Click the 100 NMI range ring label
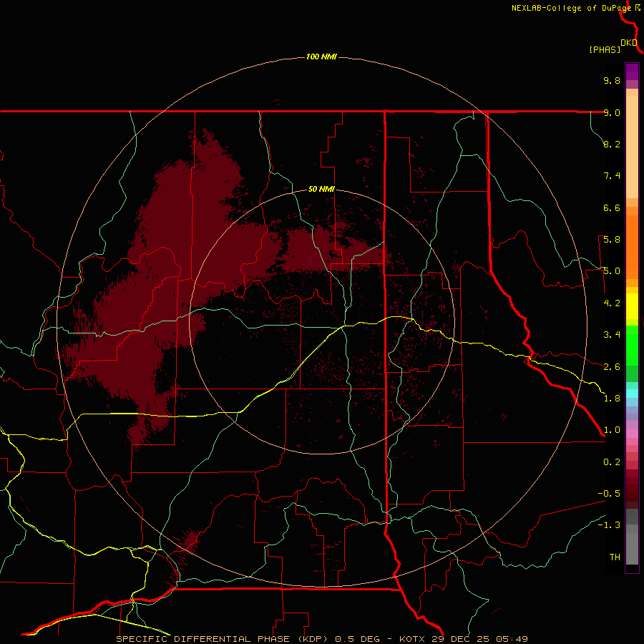 (x=321, y=57)
